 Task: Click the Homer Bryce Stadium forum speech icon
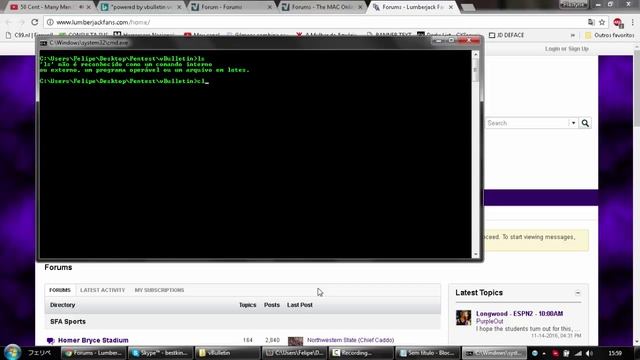(50, 340)
